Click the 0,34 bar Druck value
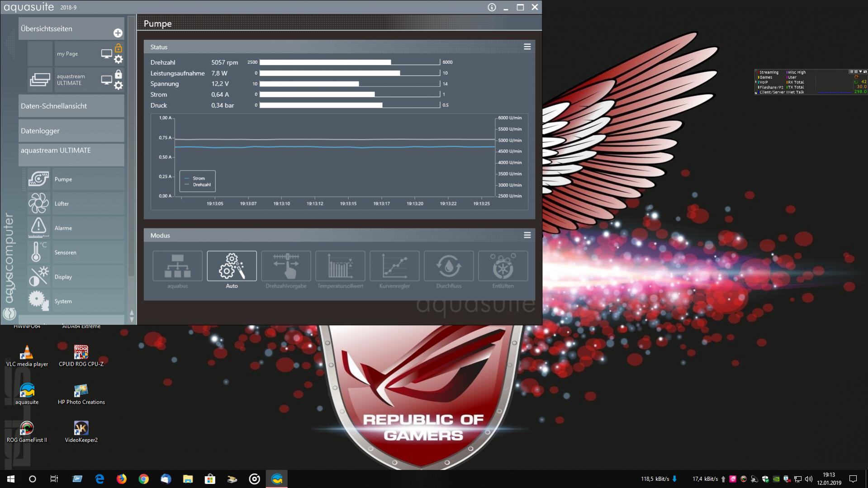868x488 pixels. pos(223,105)
